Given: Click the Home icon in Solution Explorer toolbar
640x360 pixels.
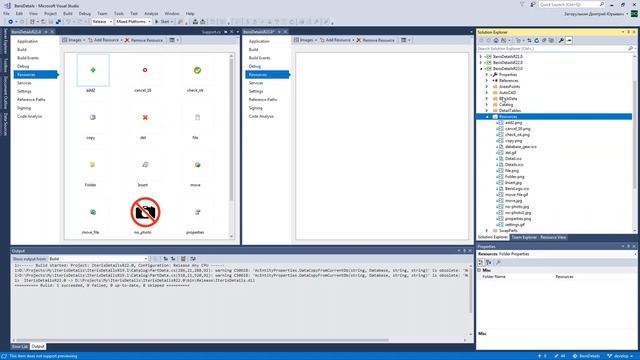Looking at the screenshot, I should click(496, 40).
